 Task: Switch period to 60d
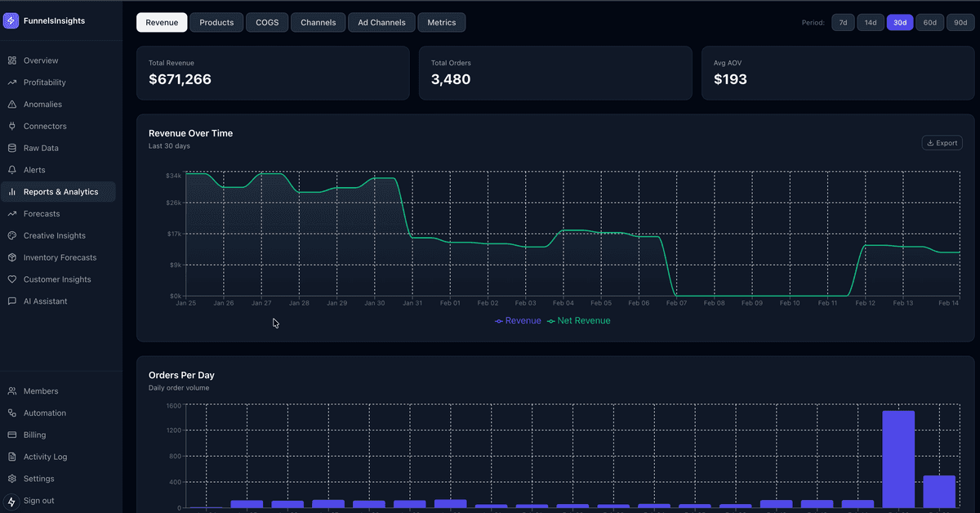tap(929, 23)
